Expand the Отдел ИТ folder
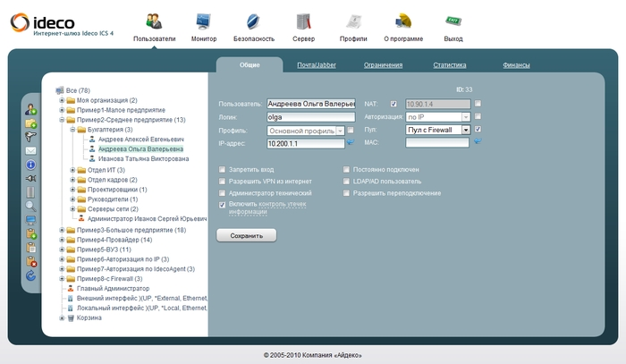 pyautogui.click(x=72, y=170)
